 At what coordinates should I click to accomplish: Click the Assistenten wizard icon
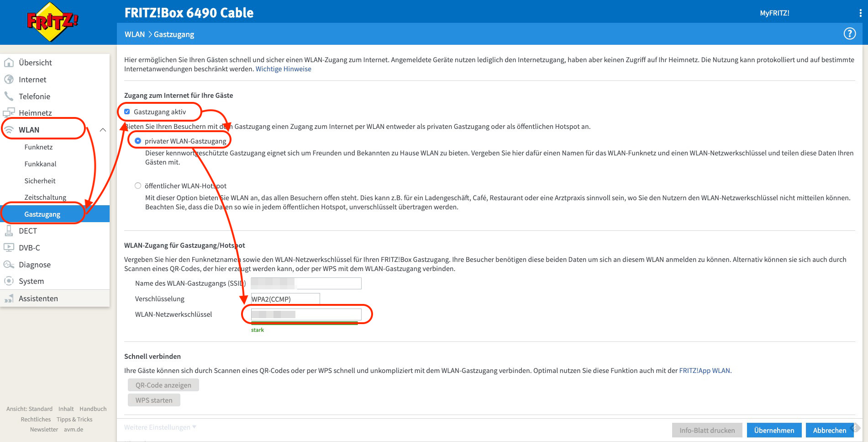pyautogui.click(x=9, y=298)
